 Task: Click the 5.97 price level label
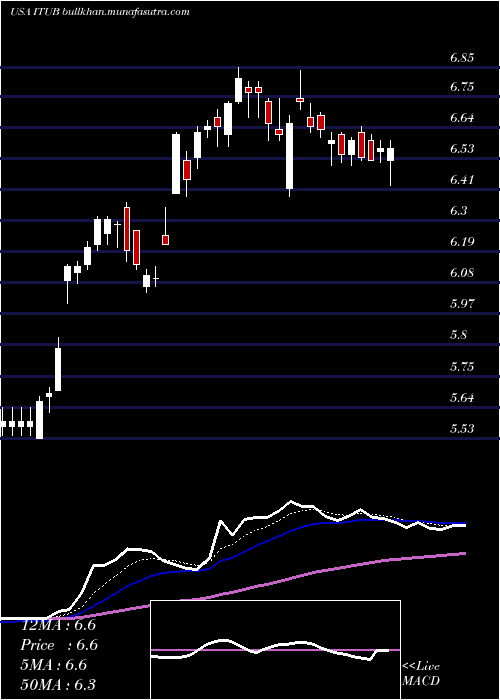click(462, 304)
